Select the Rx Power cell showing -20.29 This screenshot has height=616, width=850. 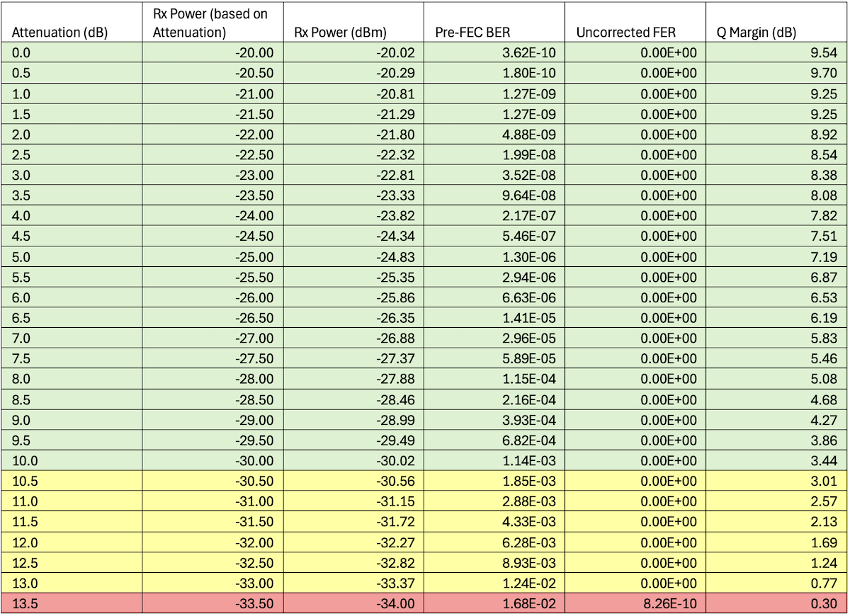tap(353, 74)
